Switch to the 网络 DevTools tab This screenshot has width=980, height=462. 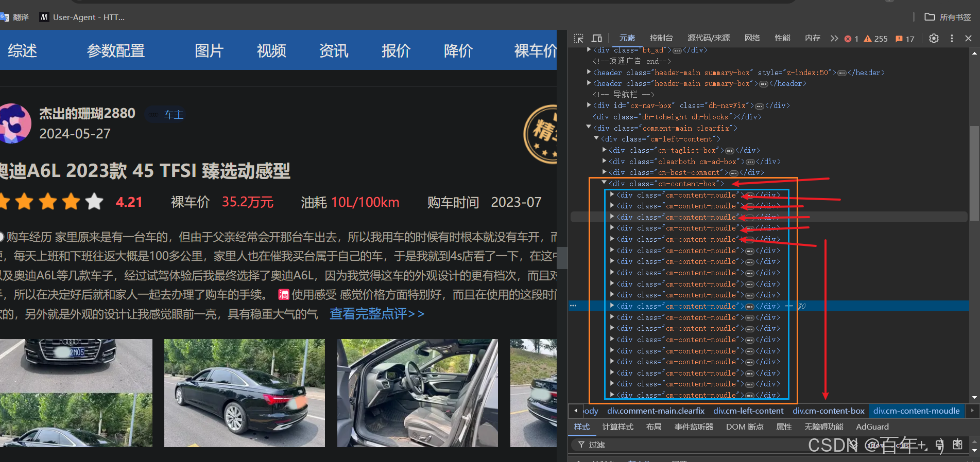(752, 38)
